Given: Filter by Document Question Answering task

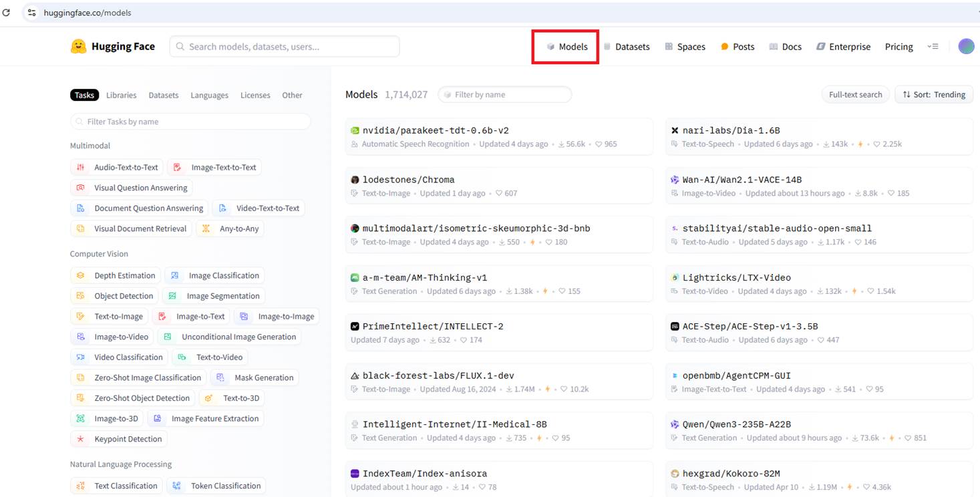Looking at the screenshot, I should 139,208.
